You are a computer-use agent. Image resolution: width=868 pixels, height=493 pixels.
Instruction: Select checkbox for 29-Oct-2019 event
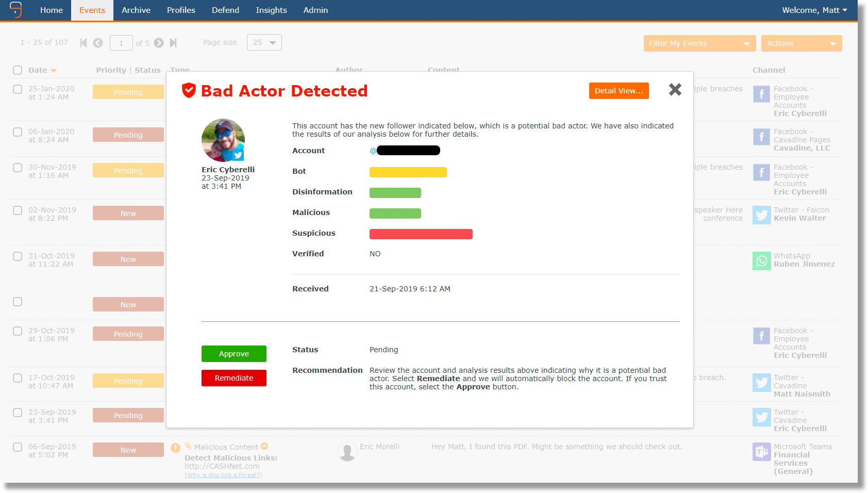tap(18, 331)
